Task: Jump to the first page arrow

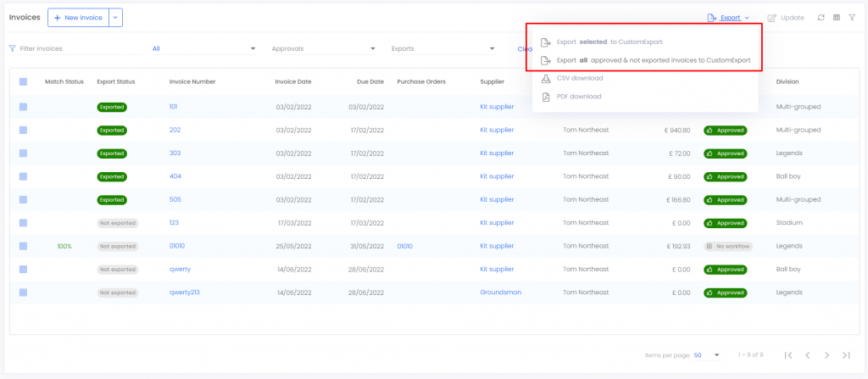Action: [788, 355]
